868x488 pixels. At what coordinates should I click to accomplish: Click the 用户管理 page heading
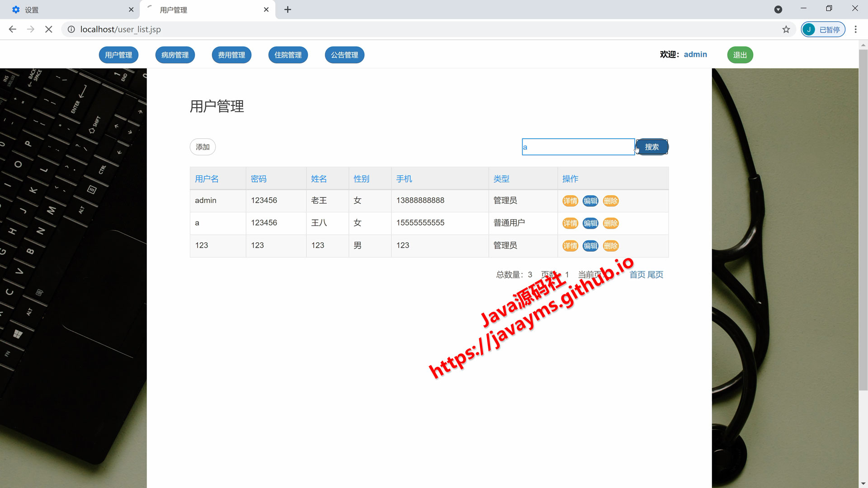(217, 107)
